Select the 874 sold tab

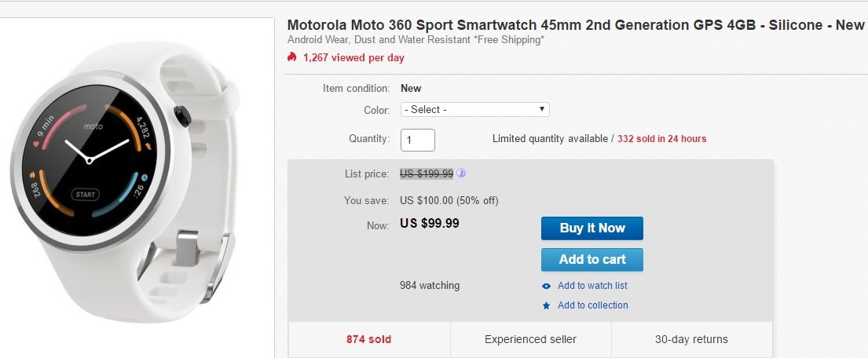click(369, 340)
